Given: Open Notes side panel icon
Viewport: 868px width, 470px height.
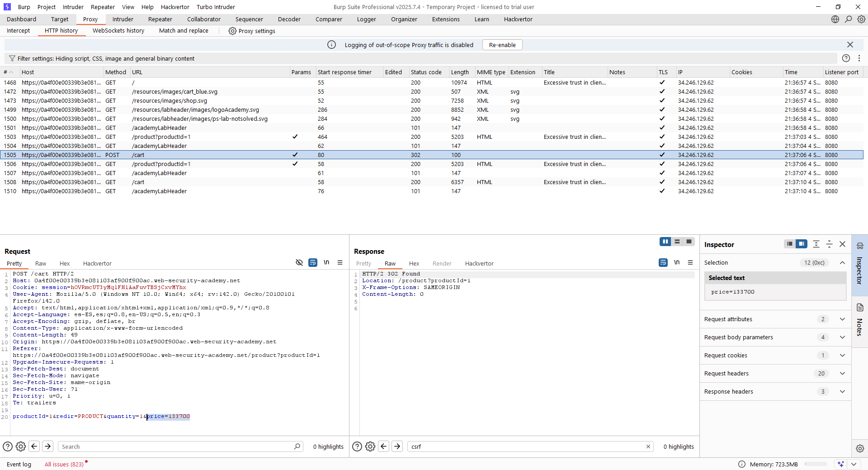Looking at the screenshot, I should [x=860, y=308].
